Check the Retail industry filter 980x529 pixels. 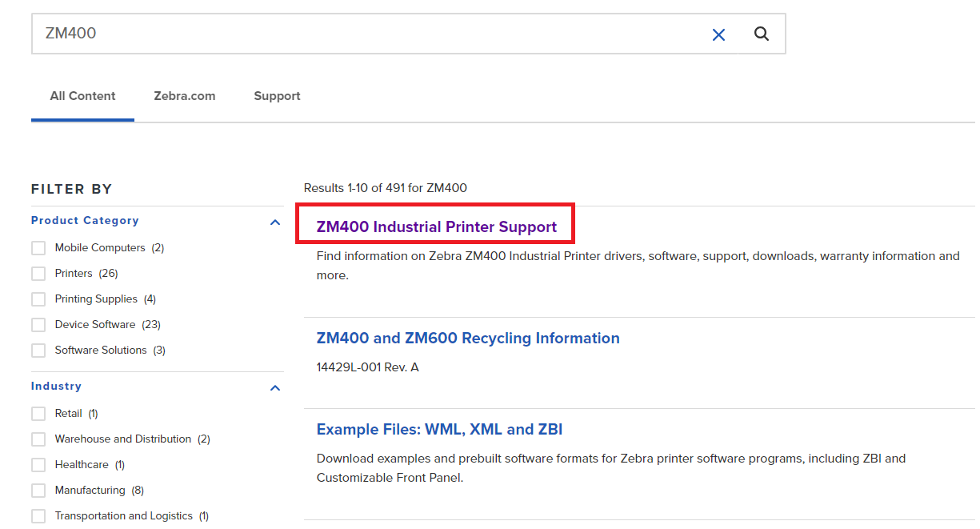38,413
